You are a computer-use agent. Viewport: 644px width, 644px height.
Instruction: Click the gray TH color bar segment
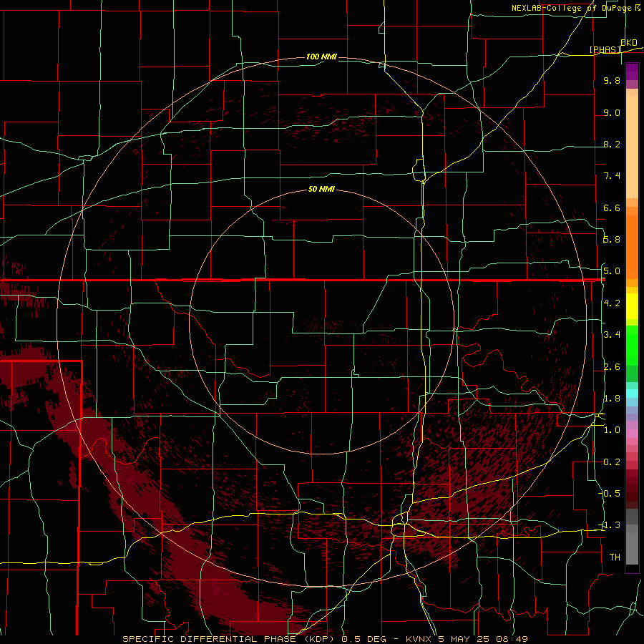(632, 548)
